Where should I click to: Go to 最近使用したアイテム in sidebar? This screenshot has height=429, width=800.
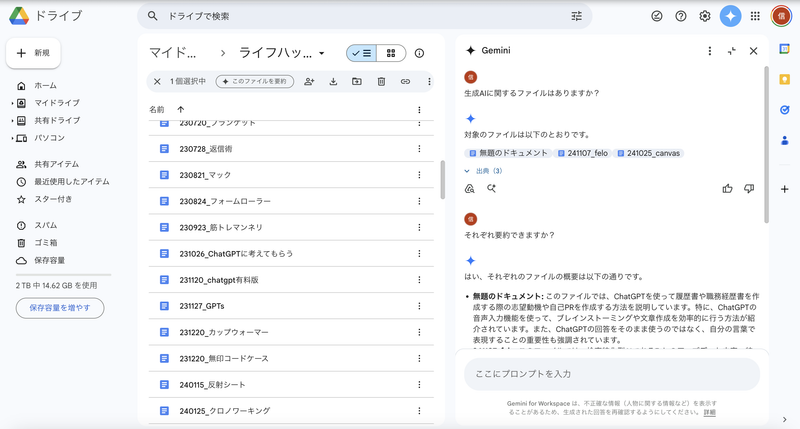pyautogui.click(x=71, y=181)
